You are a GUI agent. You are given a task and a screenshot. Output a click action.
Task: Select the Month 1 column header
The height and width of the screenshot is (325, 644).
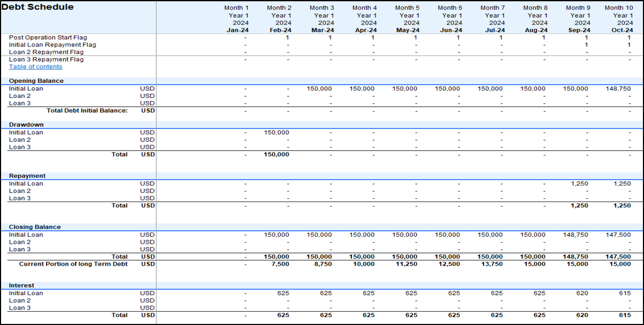[235, 8]
